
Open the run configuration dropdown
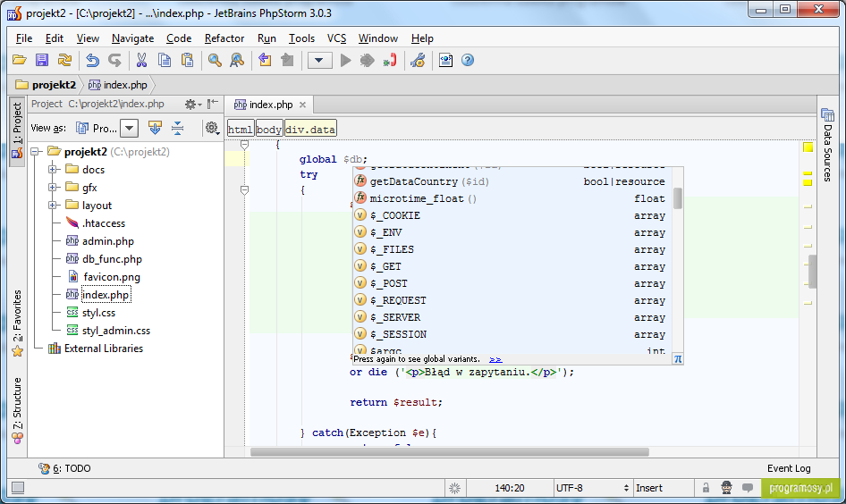(319, 60)
